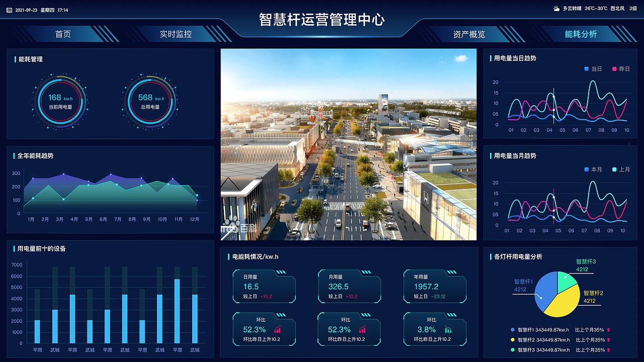The image size is (644, 362).
Task: Click the 168 kw.h value
Action: (x=60, y=98)
